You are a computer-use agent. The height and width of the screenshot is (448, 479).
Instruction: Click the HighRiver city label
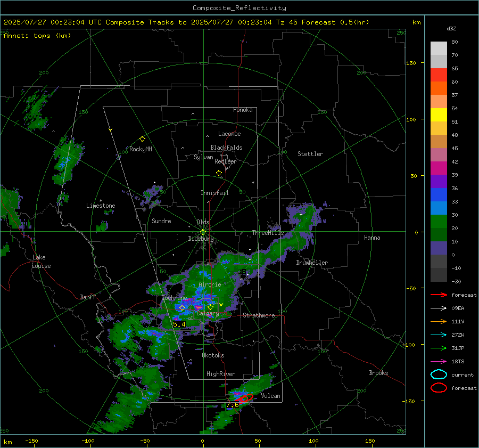point(221,374)
